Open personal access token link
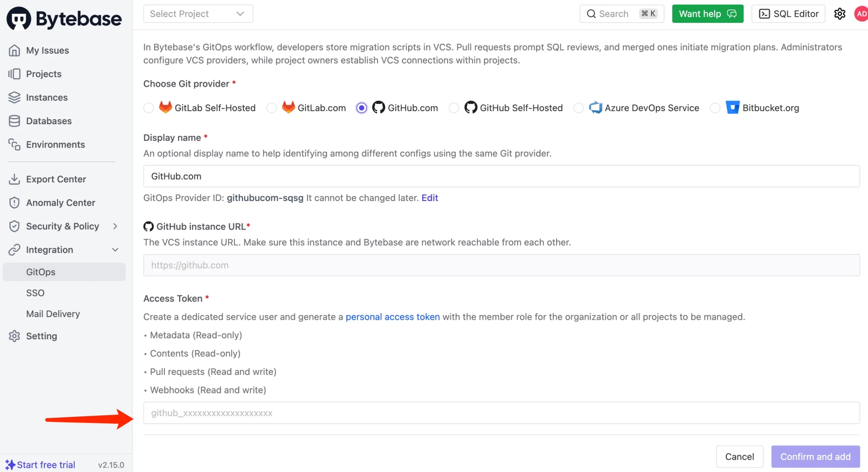 click(392, 317)
